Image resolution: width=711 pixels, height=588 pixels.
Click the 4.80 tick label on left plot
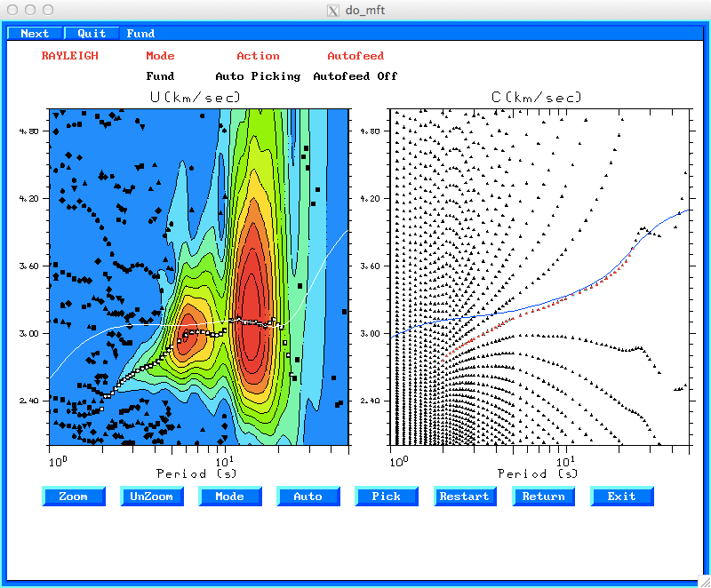coord(29,131)
